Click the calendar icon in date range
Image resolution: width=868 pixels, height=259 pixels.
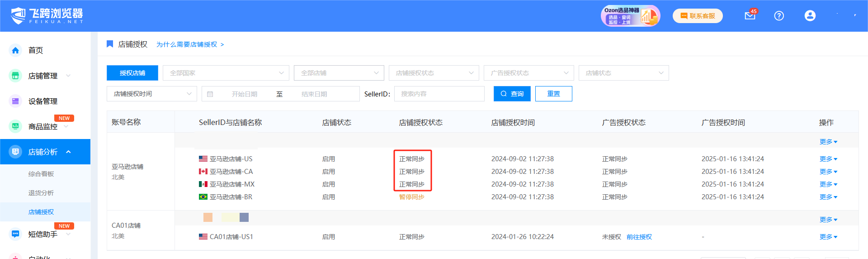[x=210, y=94]
